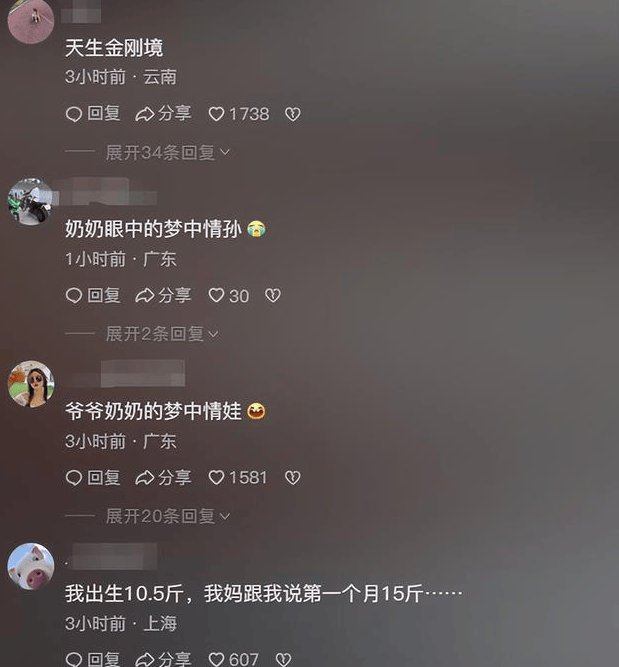This screenshot has height=667, width=619.
Task: Dislike the 爷爷奶奶的梦中情娃 comment
Action: click(x=293, y=478)
